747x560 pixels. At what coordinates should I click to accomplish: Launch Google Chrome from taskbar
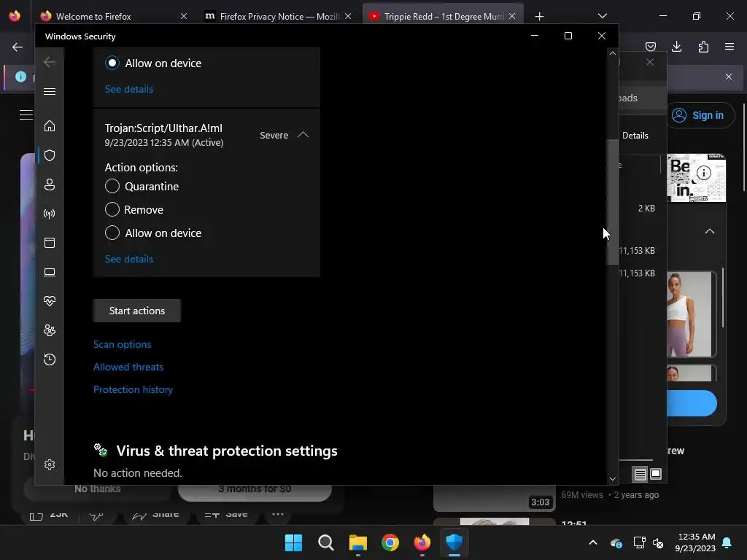[390, 542]
